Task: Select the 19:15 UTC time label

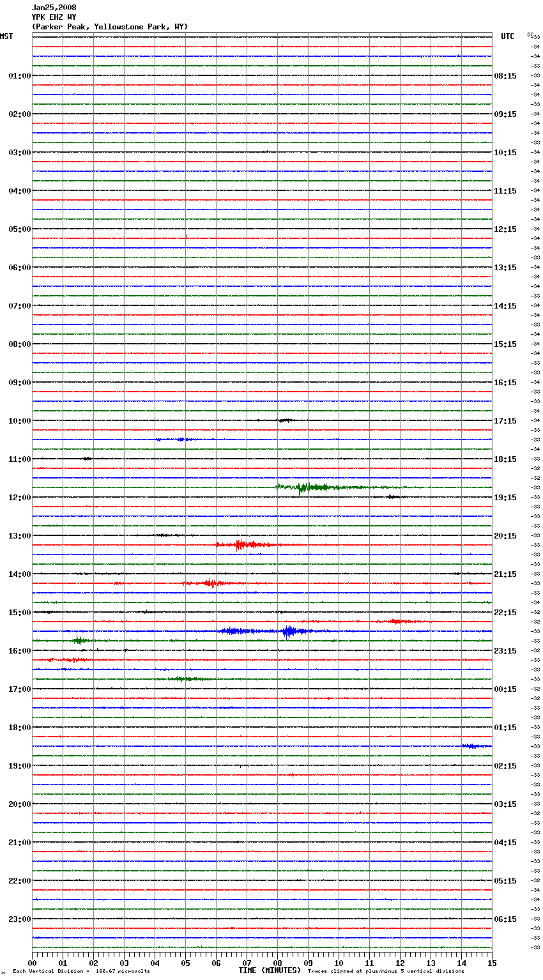Action: 505,498
